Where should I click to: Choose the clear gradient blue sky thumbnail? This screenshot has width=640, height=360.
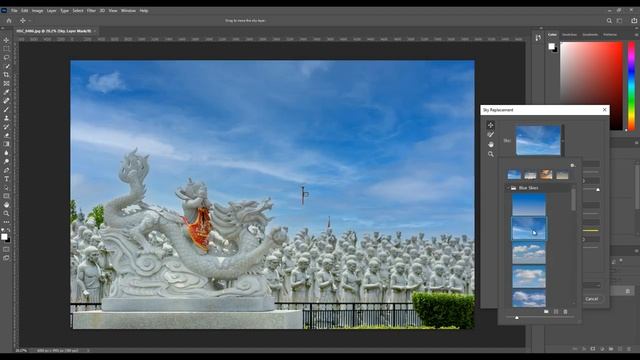[x=529, y=204]
